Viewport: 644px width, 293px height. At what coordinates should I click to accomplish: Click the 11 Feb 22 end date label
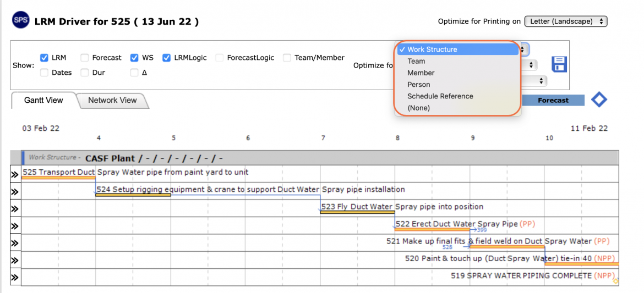[589, 129]
